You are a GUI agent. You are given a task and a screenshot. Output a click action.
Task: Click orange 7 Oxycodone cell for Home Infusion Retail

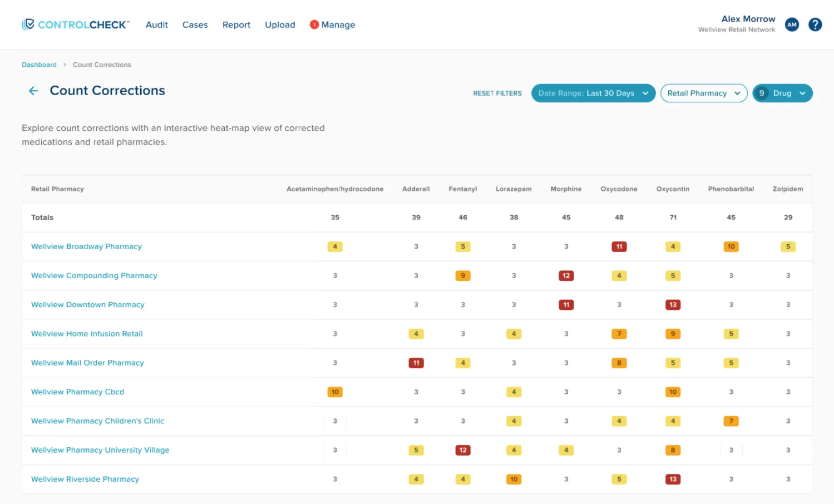click(x=619, y=334)
